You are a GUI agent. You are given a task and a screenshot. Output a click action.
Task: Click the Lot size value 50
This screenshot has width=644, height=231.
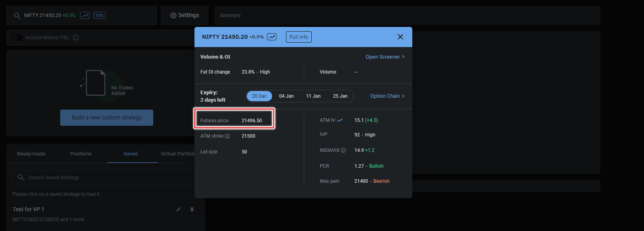[x=244, y=152]
